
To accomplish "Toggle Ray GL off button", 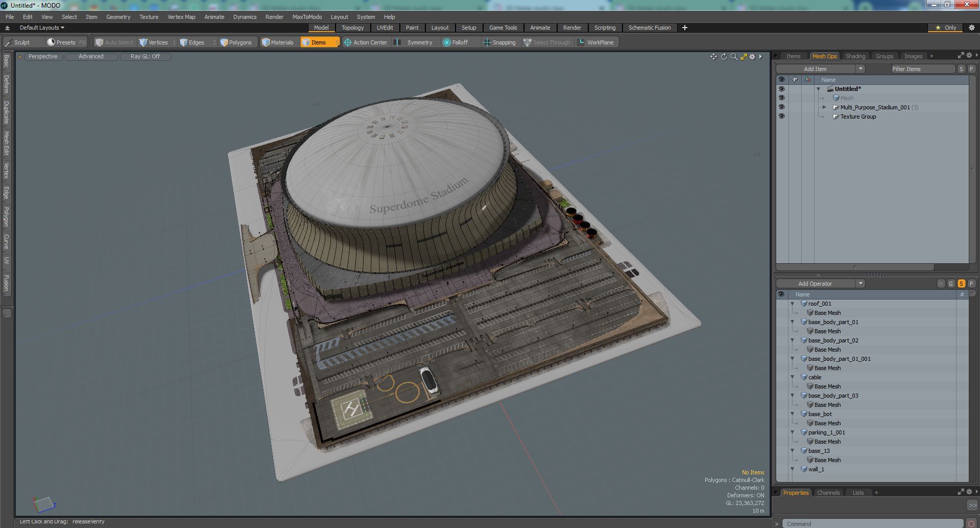I will click(145, 57).
